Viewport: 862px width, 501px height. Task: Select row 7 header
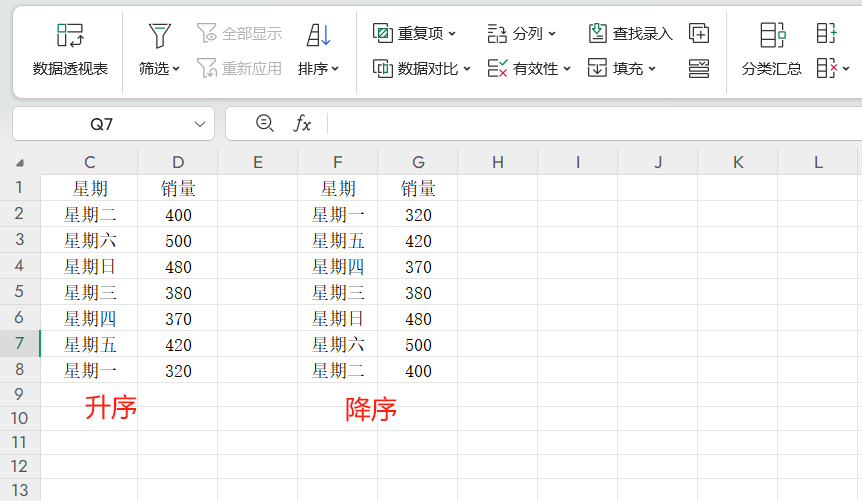20,345
